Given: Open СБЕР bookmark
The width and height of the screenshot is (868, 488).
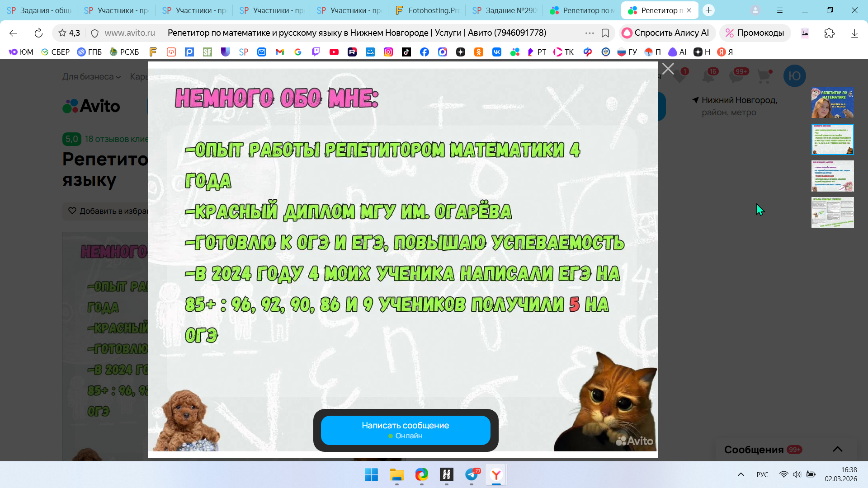Looking at the screenshot, I should [55, 52].
